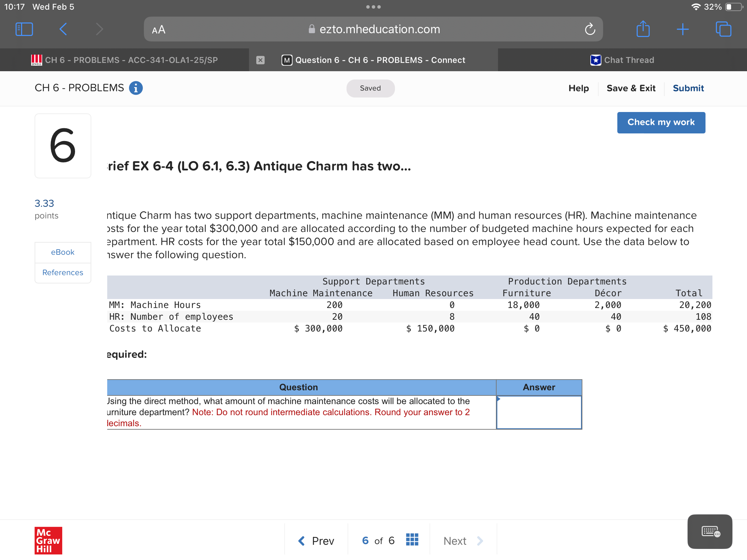
Task: Click the Help link
Action: pos(578,88)
